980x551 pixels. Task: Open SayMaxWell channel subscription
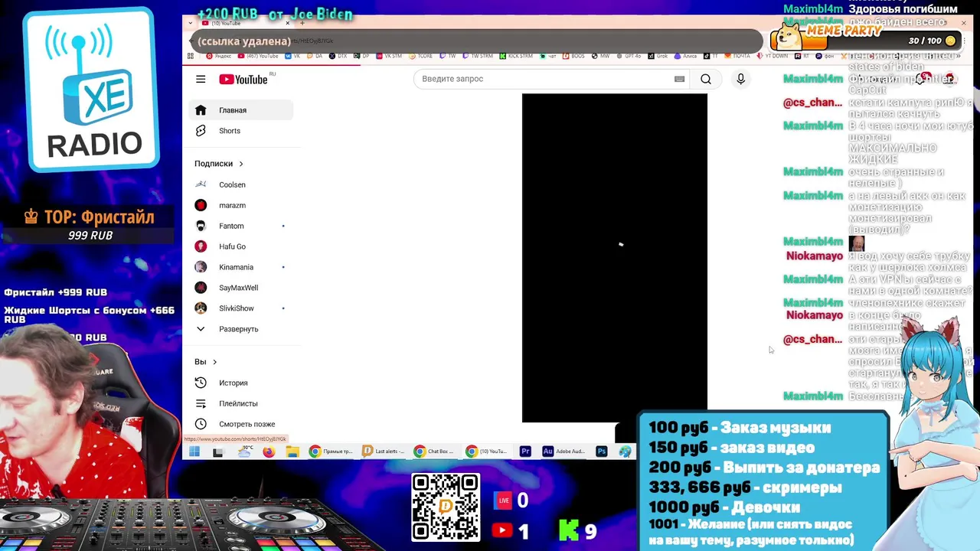tap(241, 288)
